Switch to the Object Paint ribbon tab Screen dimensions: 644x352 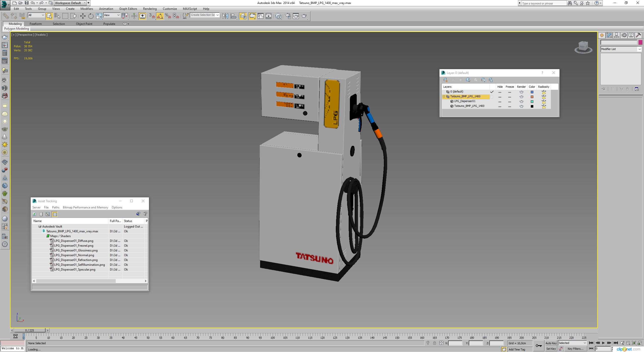84,24
